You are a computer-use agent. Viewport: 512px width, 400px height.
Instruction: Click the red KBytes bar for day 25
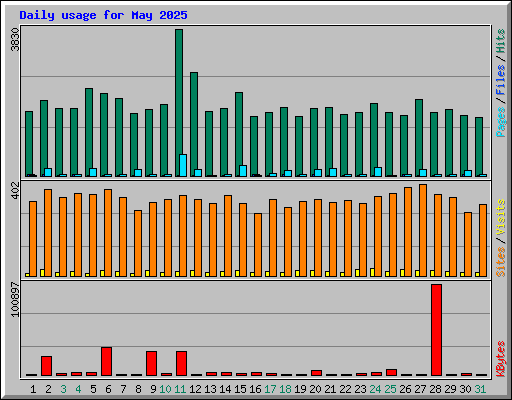click(x=391, y=372)
